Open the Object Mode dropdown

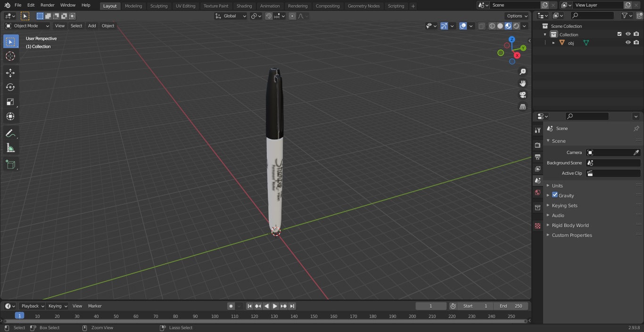coord(27,26)
